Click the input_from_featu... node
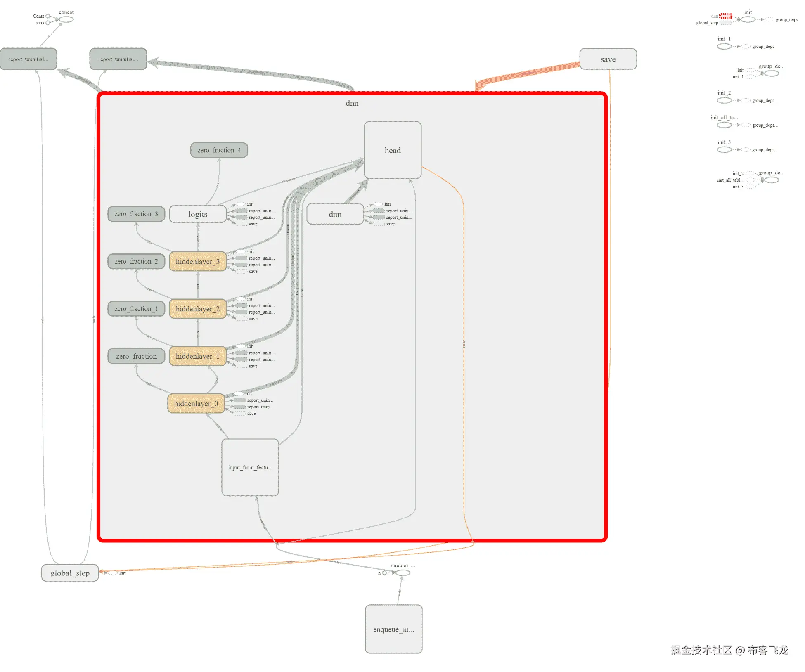 (250, 467)
